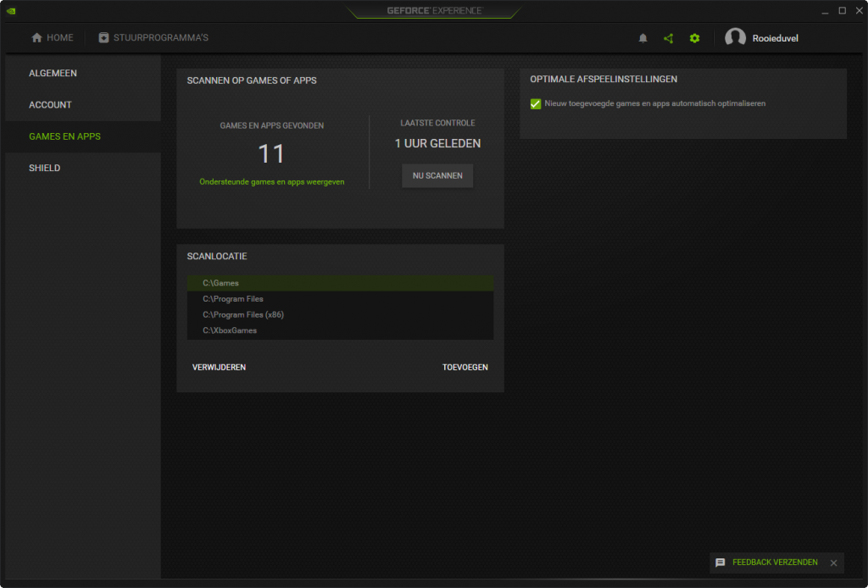Go to the HOME tab
Viewport: 868px width, 588px height.
pos(53,37)
